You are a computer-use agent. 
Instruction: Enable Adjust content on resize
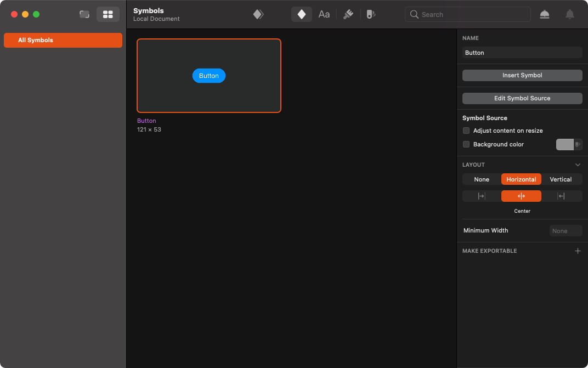point(466,131)
